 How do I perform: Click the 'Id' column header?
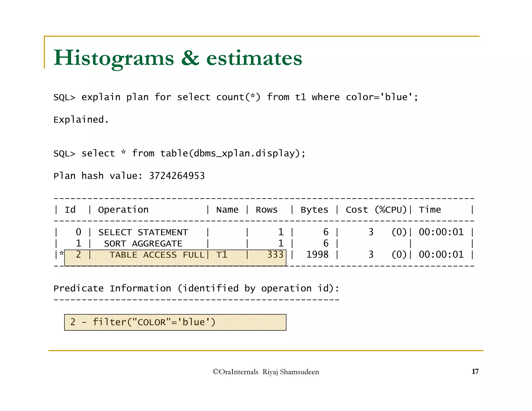(x=70, y=210)
